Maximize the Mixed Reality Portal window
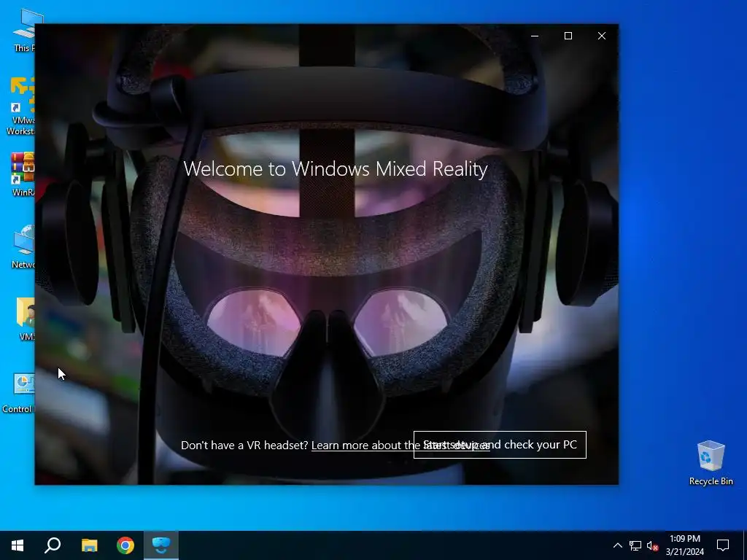747x560 pixels. pyautogui.click(x=568, y=36)
